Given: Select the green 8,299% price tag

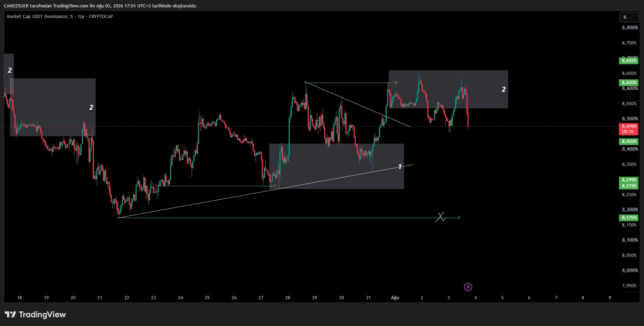Looking at the screenshot, I should (x=629, y=180).
